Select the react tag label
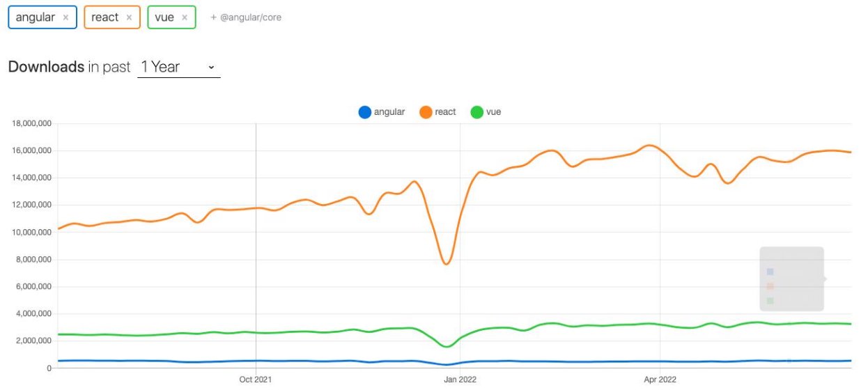The height and width of the screenshot is (390, 868). tap(105, 17)
